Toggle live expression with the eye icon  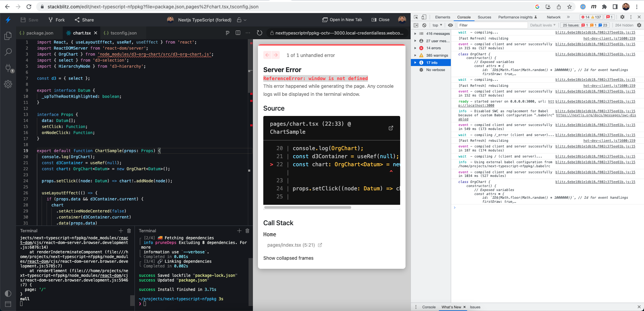(x=450, y=25)
